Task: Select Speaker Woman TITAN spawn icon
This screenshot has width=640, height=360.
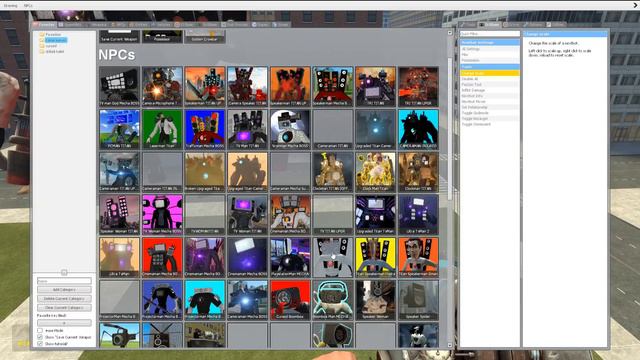Action: click(x=119, y=215)
